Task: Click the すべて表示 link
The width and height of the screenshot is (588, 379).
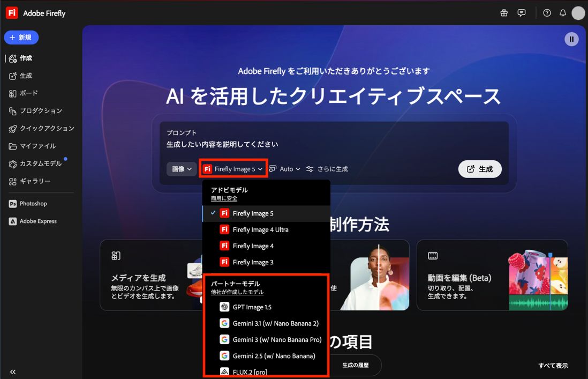Action: click(553, 366)
